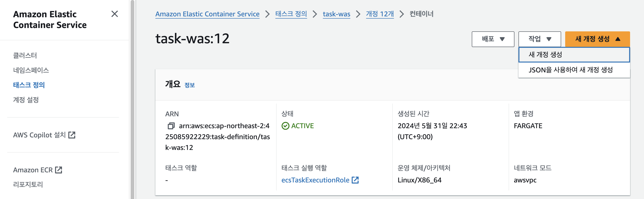
Task: Select 새 개정 생성 menu option
Action: (574, 55)
